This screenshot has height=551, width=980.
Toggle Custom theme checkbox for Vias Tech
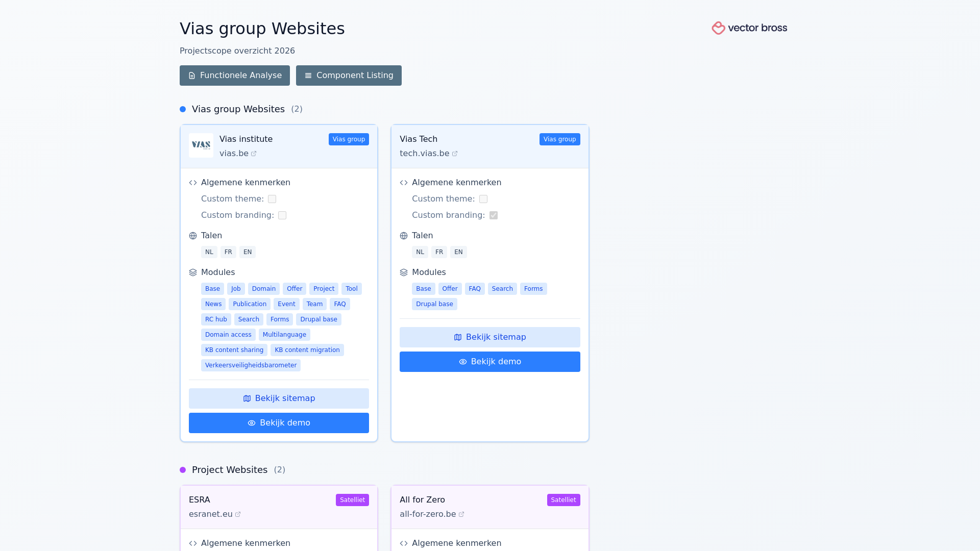(483, 199)
